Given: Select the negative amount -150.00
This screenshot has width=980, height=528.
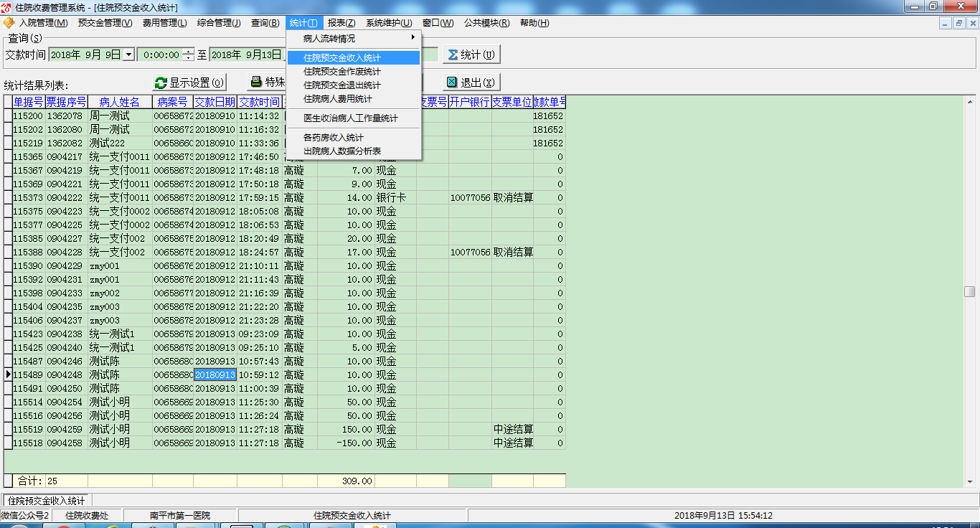Looking at the screenshot, I should [x=346, y=443].
